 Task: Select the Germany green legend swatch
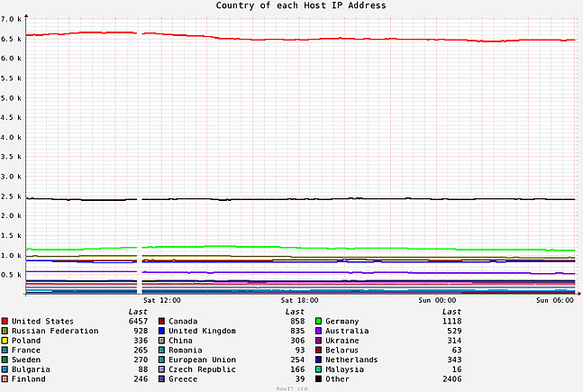[x=318, y=321]
